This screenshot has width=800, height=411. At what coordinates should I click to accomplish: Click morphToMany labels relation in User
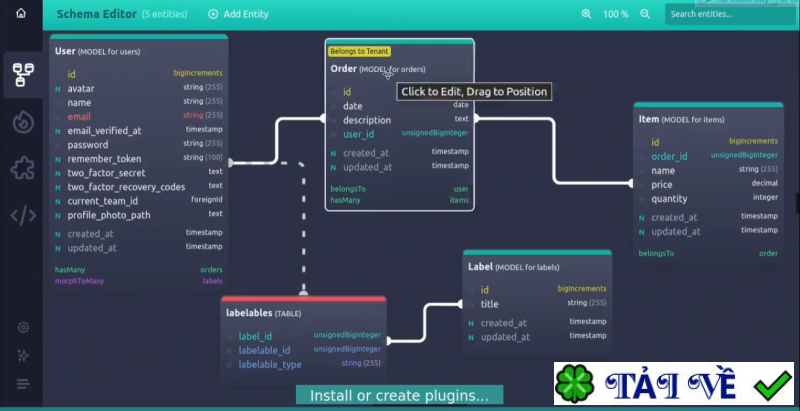pos(138,281)
